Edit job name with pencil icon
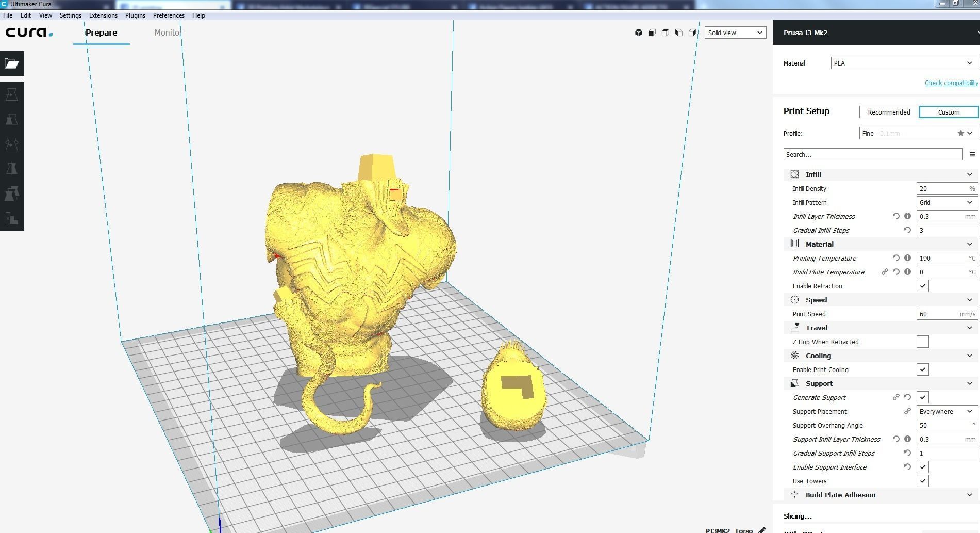The height and width of the screenshot is (533, 980). point(762,530)
